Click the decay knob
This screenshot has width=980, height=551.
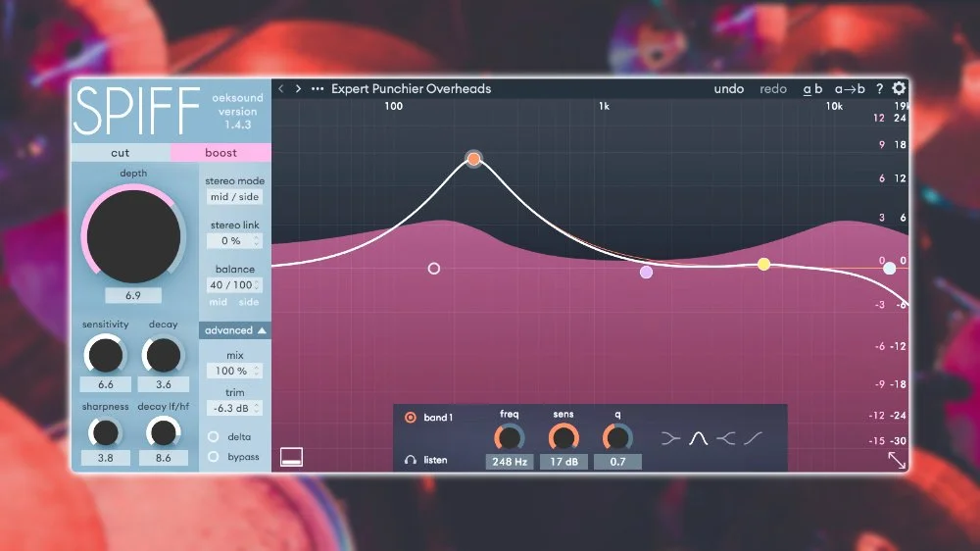click(163, 355)
